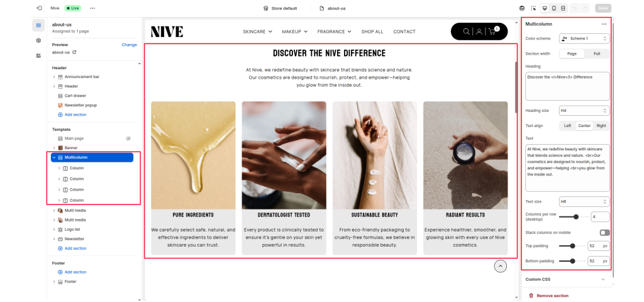Open the SKINCARE menu in store navigation
This screenshot has width=644, height=302.
(x=257, y=31)
